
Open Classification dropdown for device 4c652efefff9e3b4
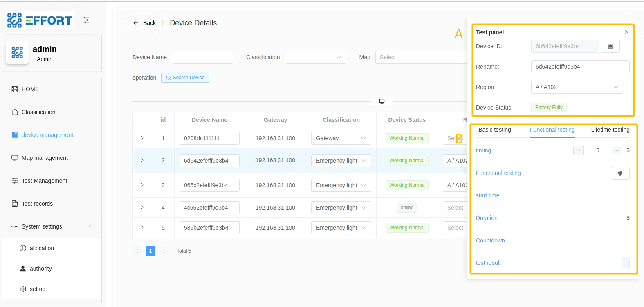click(341, 208)
